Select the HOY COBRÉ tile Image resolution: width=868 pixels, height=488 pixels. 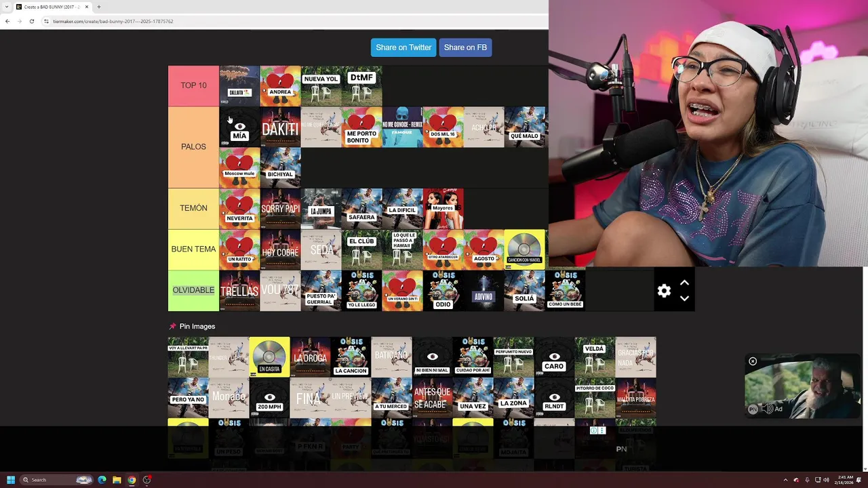coord(280,249)
